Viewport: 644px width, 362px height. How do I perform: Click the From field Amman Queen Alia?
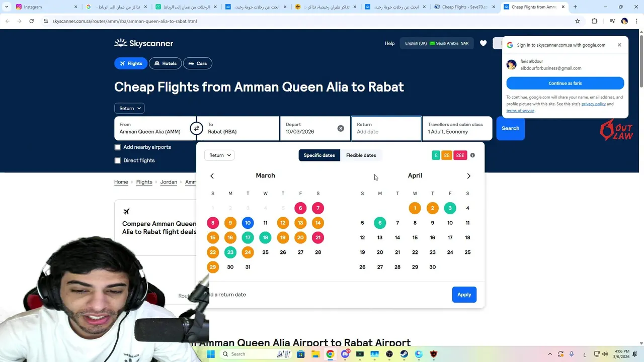pyautogui.click(x=155, y=128)
